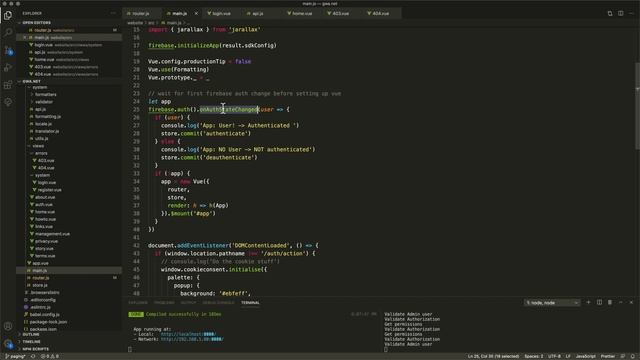Synchronize changes icon in status bar
This screenshot has height=360, width=640.
coord(33,356)
